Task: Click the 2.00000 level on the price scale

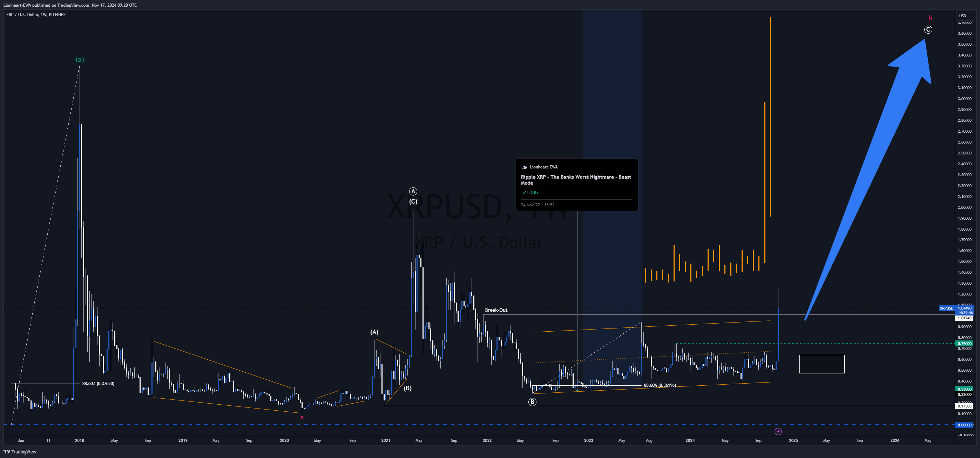Action: (x=965, y=207)
